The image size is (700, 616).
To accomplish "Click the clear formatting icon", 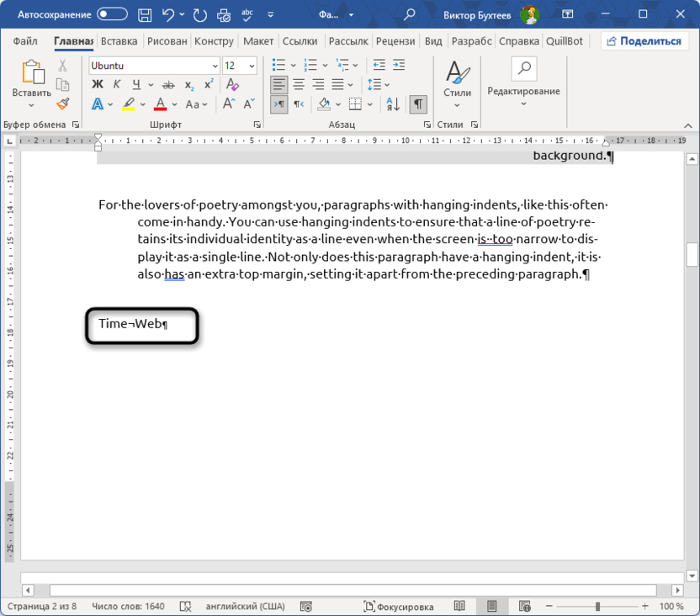I will [233, 84].
